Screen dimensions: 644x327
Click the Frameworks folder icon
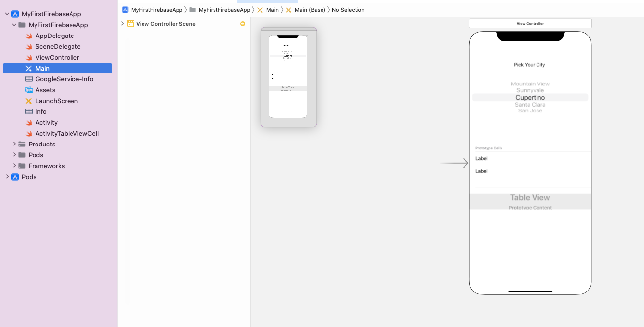tap(22, 166)
